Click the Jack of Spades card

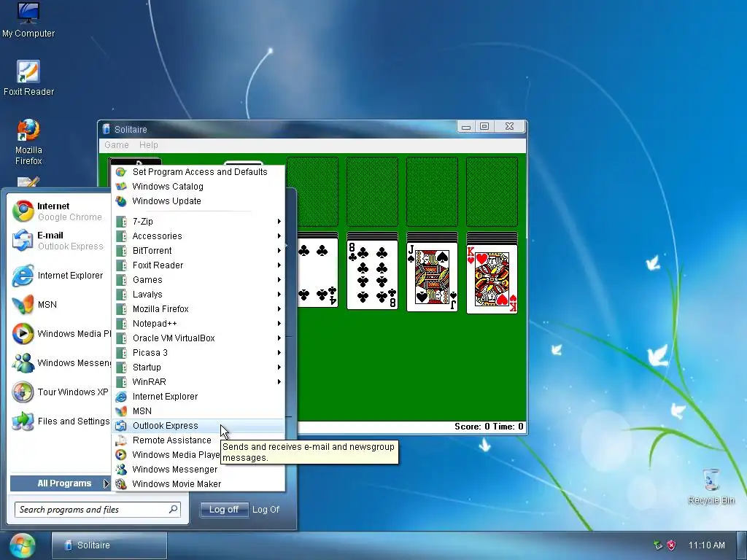coord(432,276)
